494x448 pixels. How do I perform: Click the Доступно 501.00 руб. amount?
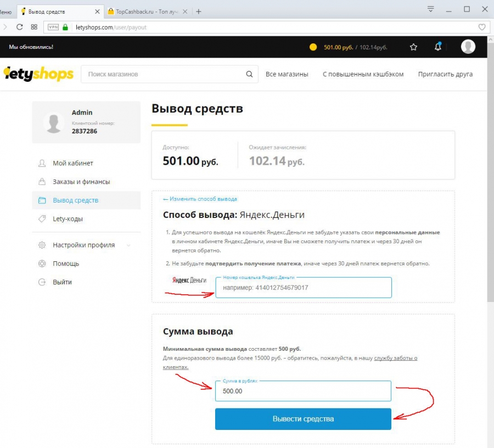[190, 161]
